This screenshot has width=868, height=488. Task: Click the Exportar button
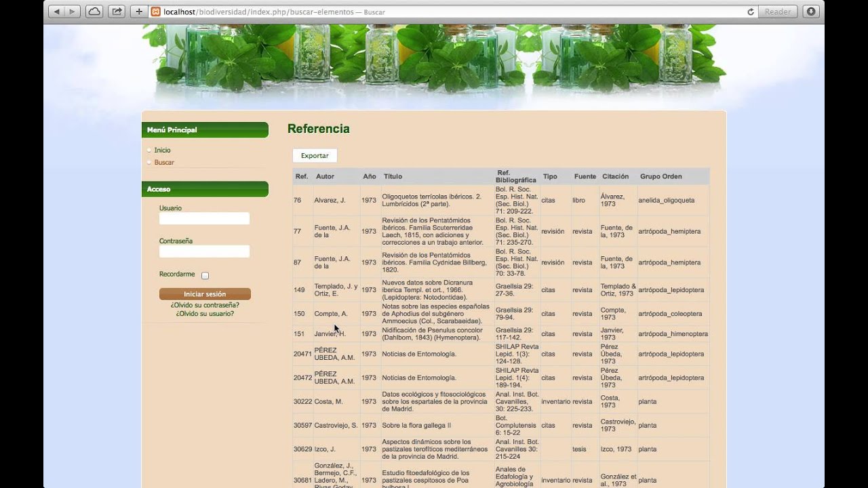click(315, 156)
